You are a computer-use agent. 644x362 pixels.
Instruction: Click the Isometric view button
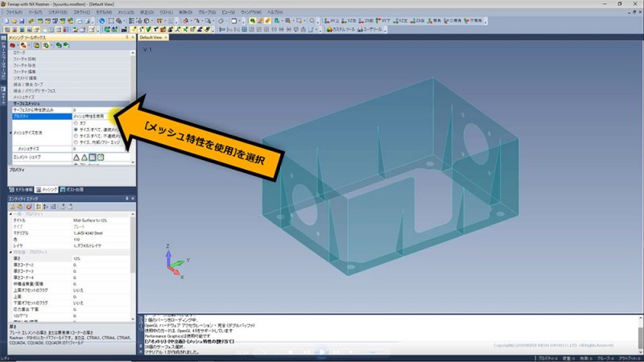[x=434, y=21]
